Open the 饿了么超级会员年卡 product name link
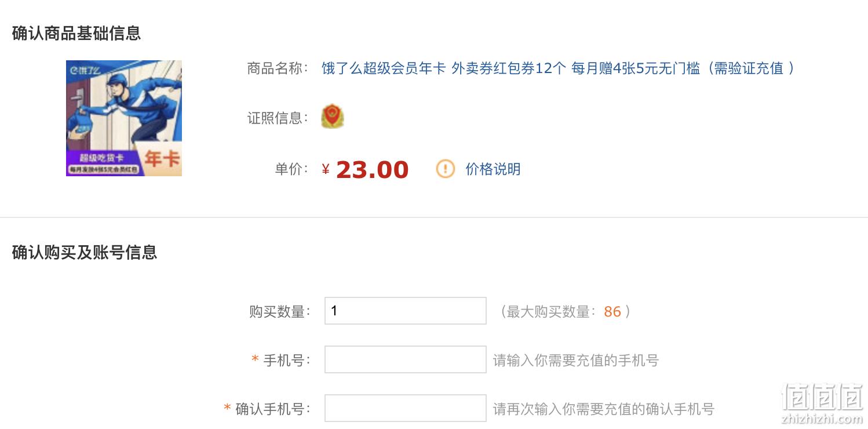Image resolution: width=868 pixels, height=429 pixels. 558,68
